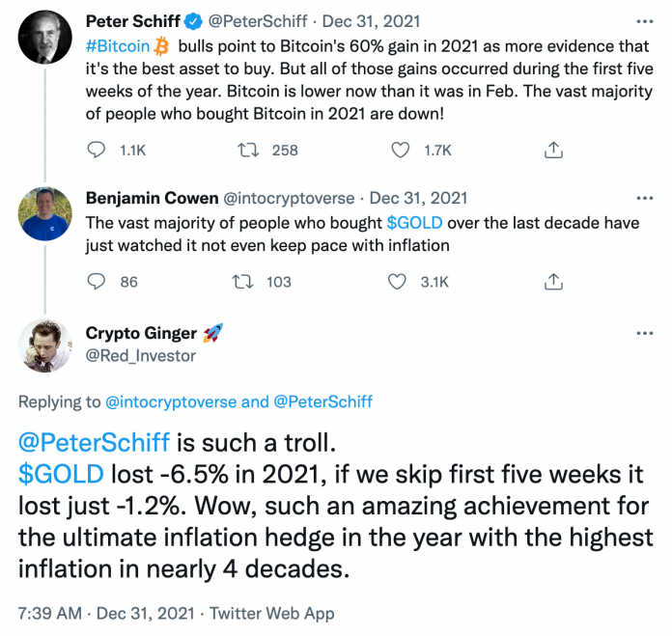Retweet Benjamin Cowen's gold tweet
The height and width of the screenshot is (636, 672).
[247, 282]
